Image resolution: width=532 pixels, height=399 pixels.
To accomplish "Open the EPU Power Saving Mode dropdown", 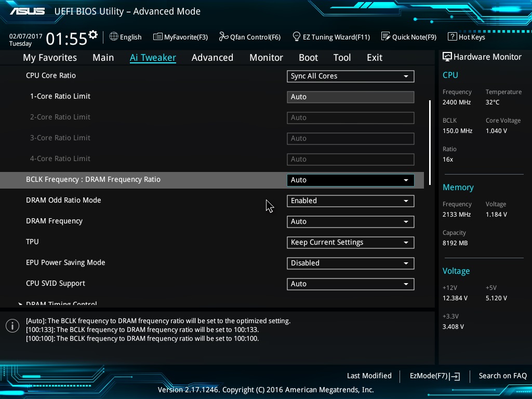I will [x=351, y=263].
